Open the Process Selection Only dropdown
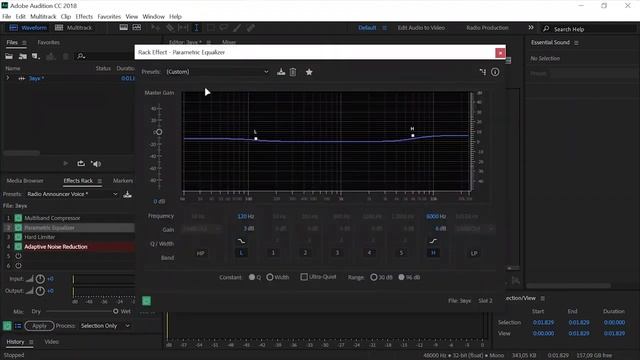640x360 pixels. pos(105,326)
